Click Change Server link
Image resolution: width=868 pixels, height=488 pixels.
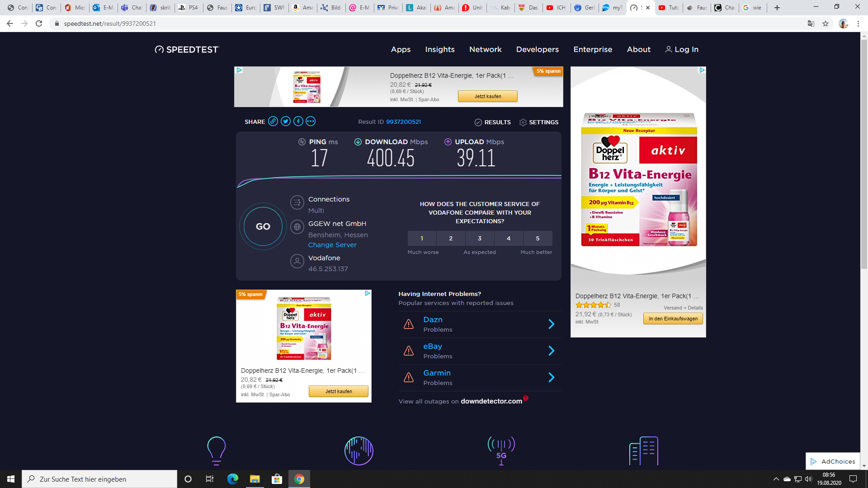(x=332, y=245)
